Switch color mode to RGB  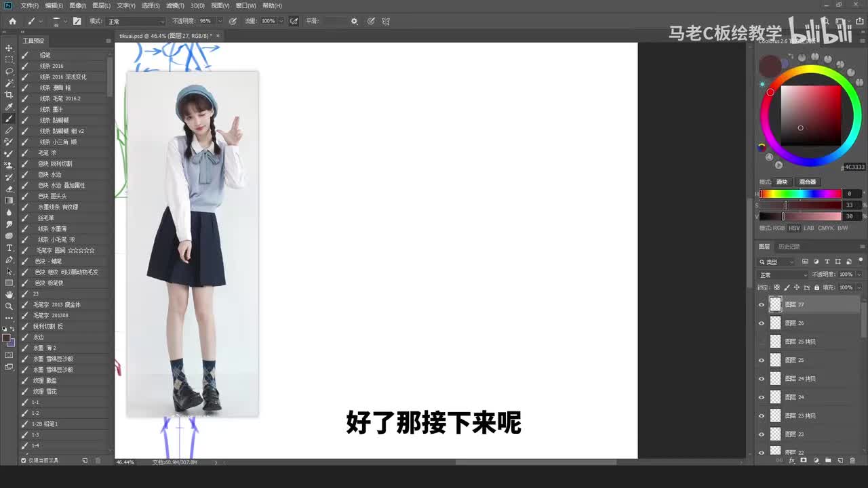tap(778, 228)
